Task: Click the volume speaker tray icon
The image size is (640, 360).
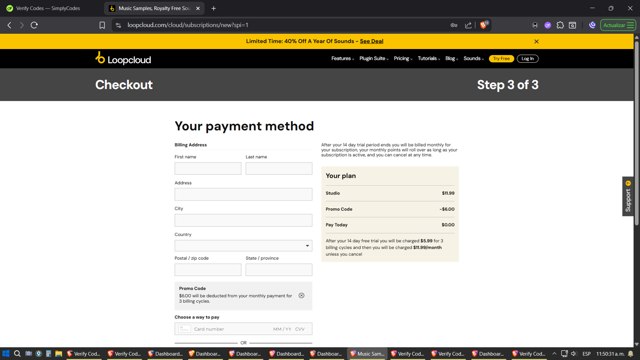Action: pyautogui.click(x=573, y=353)
